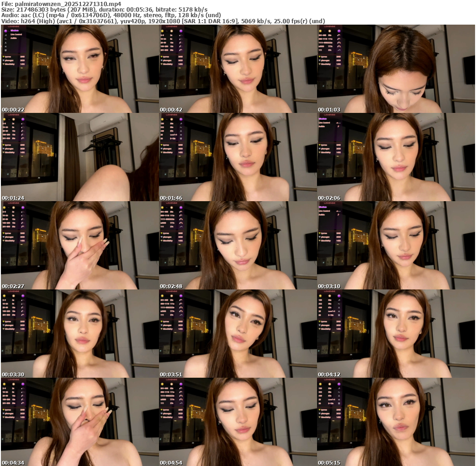
Task: Select the Video h264 codec info line
Action: (x=163, y=21)
